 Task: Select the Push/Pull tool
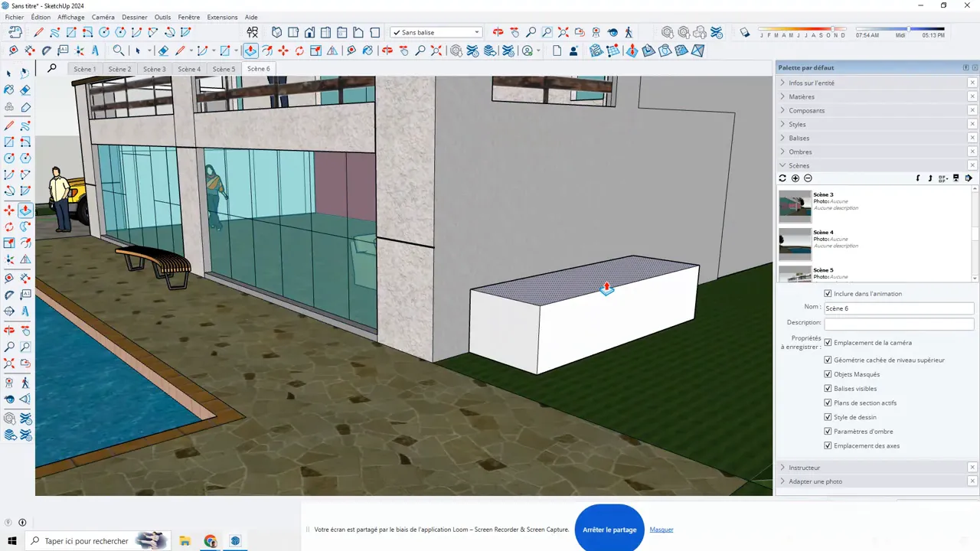24,210
